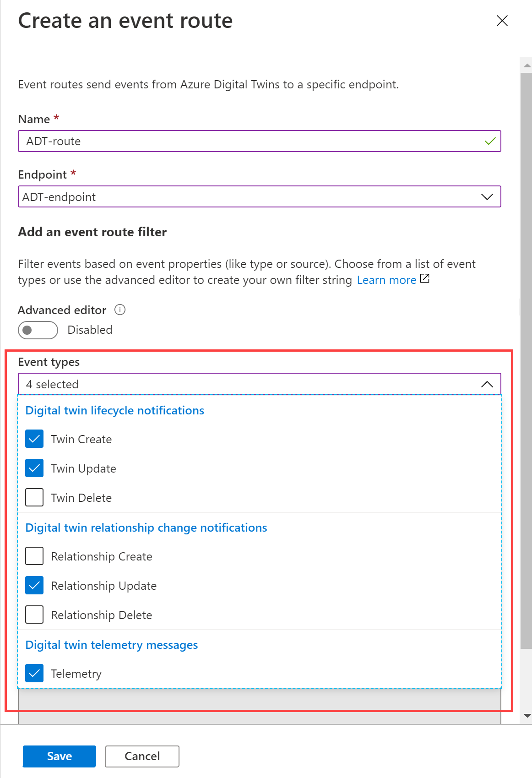
Task: Close the Create an event route panel
Action: point(502,21)
